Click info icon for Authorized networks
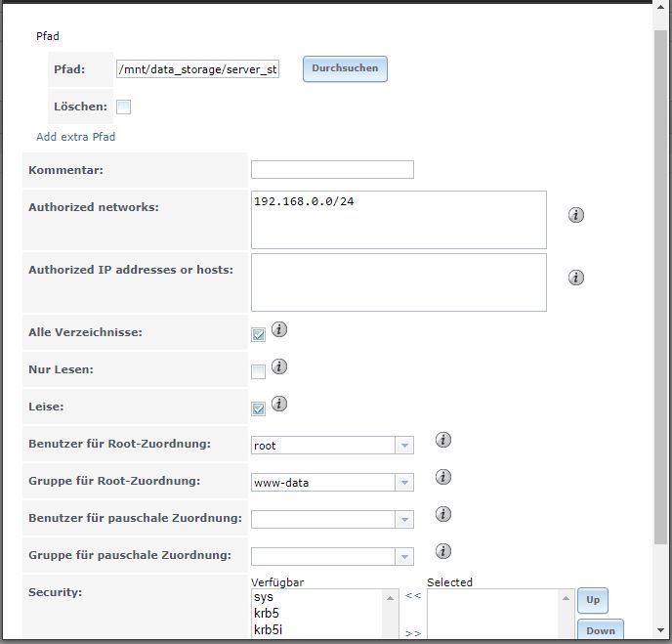Screen dimensions: 672x644 (x=576, y=215)
